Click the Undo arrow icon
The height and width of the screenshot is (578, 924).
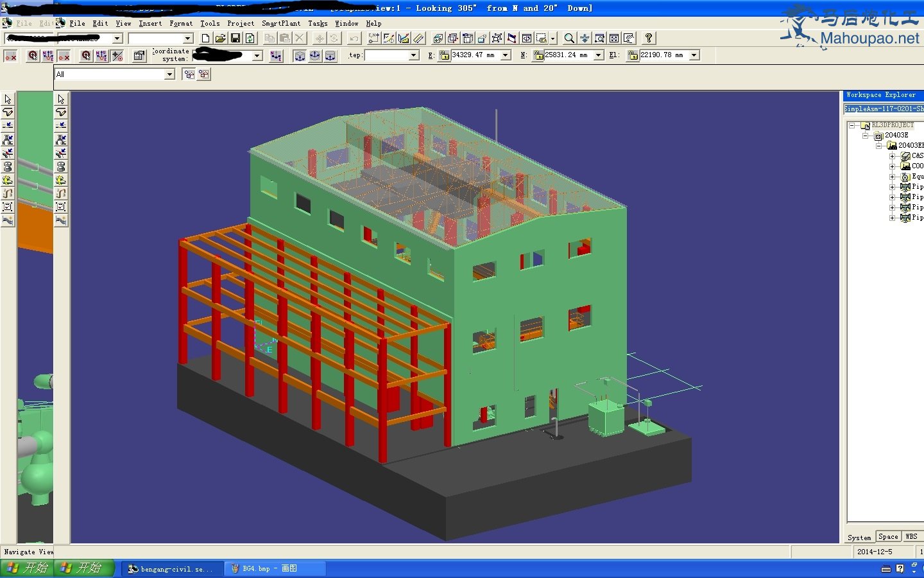pyautogui.click(x=354, y=38)
